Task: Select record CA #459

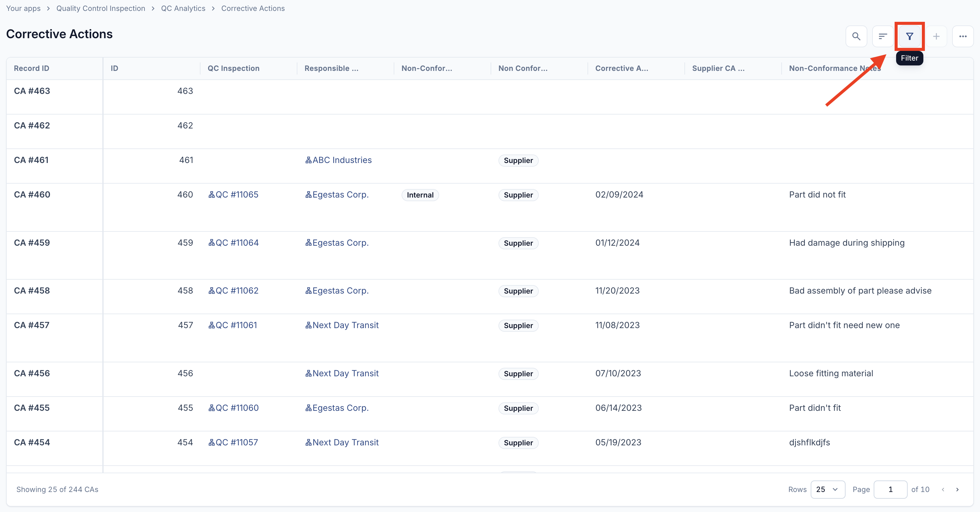Action: click(x=32, y=243)
